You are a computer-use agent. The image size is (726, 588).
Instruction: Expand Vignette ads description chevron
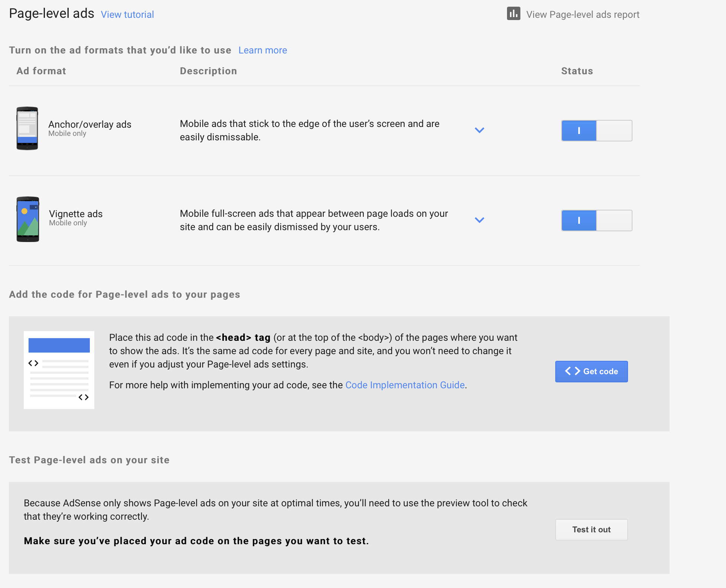click(480, 220)
